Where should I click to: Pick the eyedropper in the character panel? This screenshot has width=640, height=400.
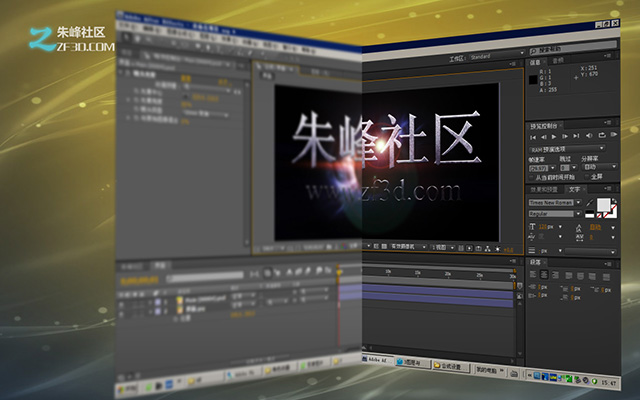pyautogui.click(x=590, y=202)
